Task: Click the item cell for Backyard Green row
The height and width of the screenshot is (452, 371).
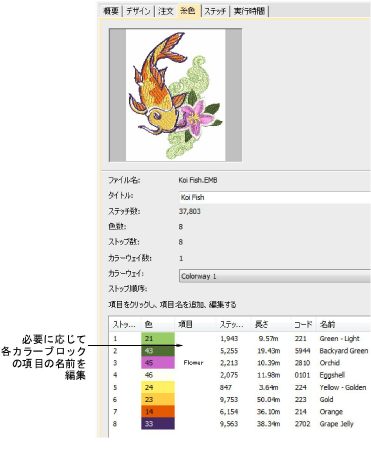Action: tap(195, 351)
